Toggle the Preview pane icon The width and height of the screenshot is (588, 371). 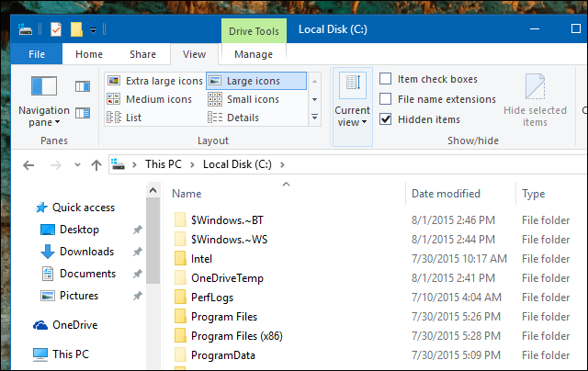tap(83, 86)
